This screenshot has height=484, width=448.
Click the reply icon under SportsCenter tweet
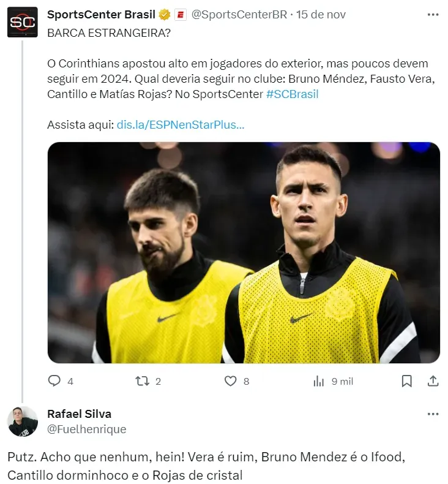[x=54, y=381]
